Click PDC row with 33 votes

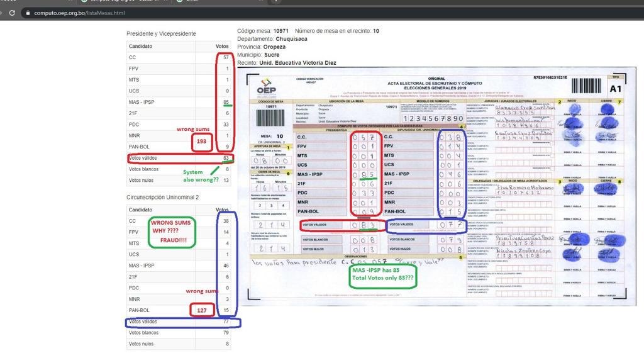(179, 124)
